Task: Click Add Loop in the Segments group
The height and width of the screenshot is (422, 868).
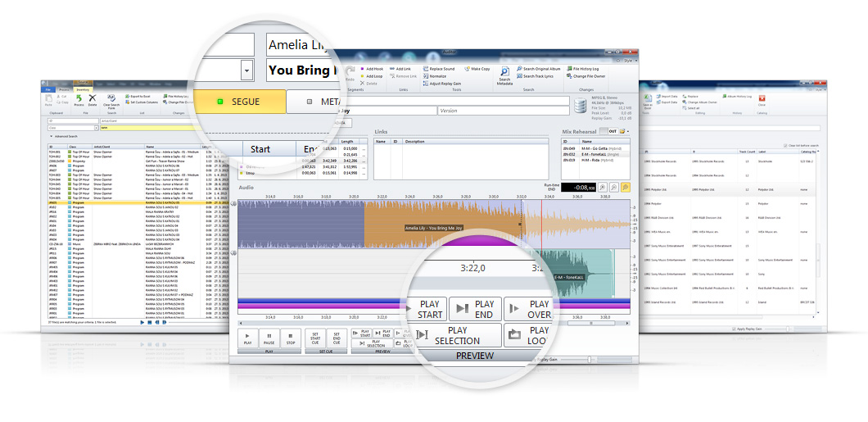Action: [x=372, y=76]
